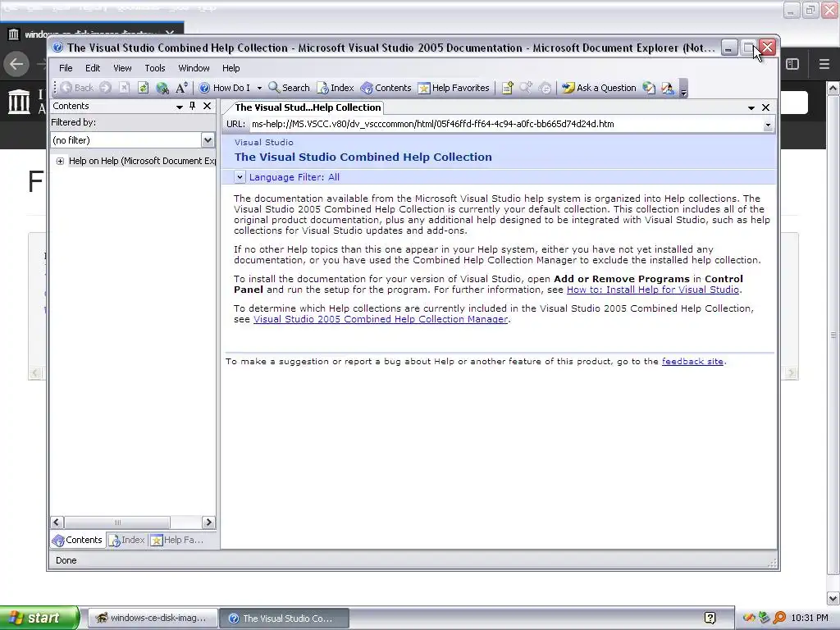The image size is (840, 630).
Task: Click the Stop page loading icon
Action: [125, 88]
